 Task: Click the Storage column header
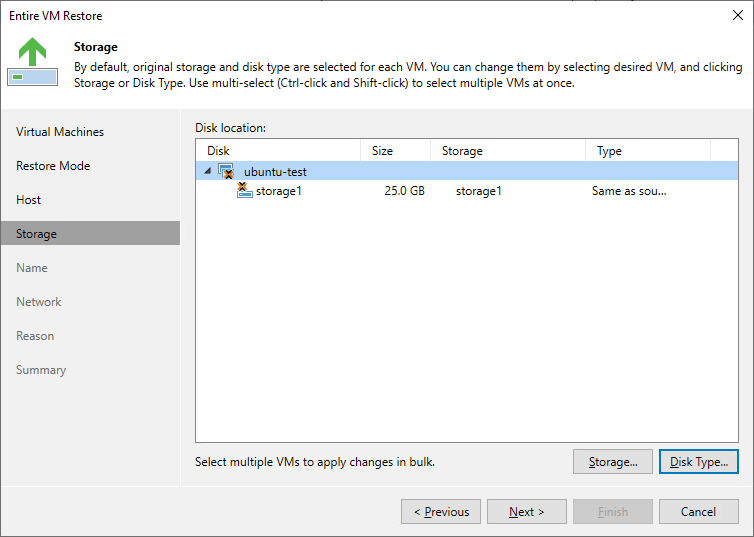click(x=507, y=151)
